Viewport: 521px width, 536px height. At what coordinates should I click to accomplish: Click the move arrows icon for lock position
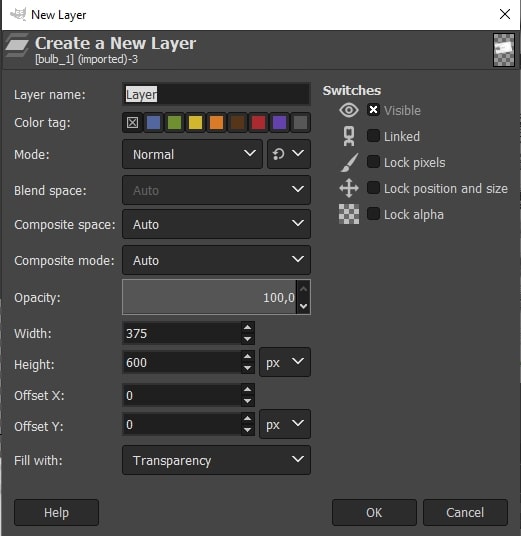click(x=349, y=188)
